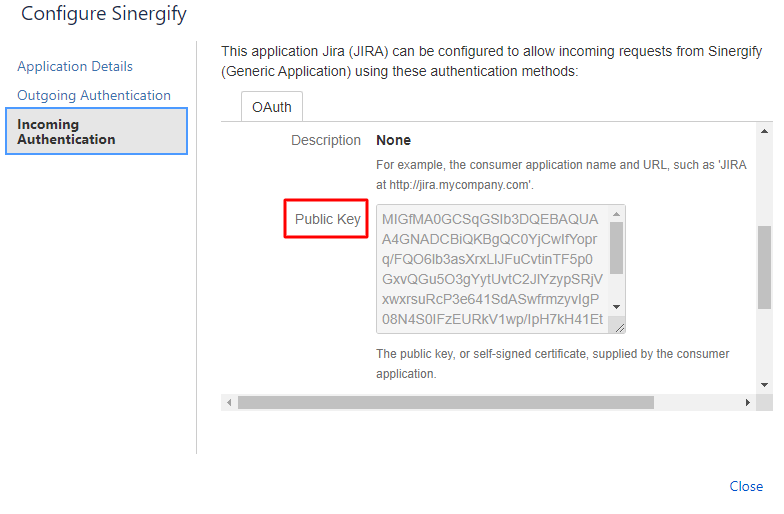The width and height of the screenshot is (784, 514).
Task: Click the Public Key field label
Action: click(328, 219)
